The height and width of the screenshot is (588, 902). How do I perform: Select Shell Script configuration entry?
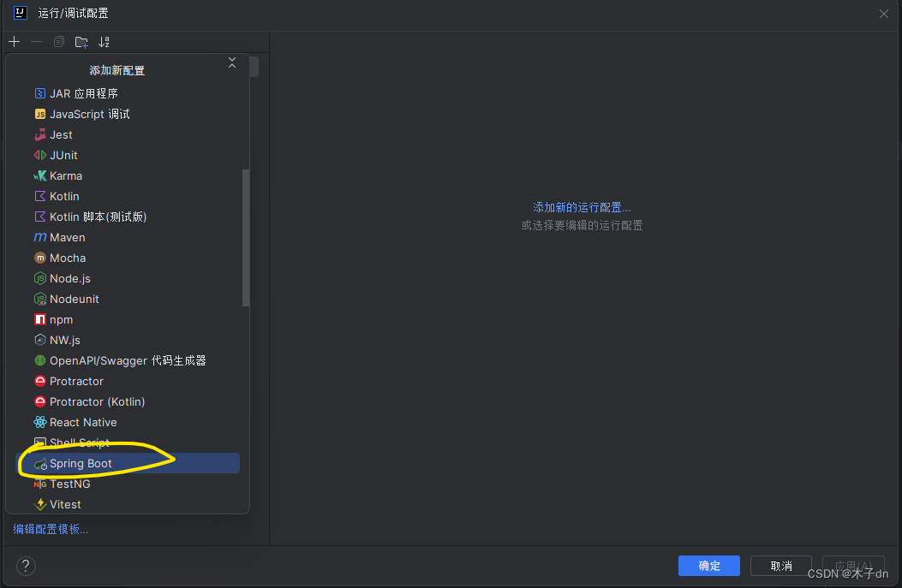tap(127, 442)
